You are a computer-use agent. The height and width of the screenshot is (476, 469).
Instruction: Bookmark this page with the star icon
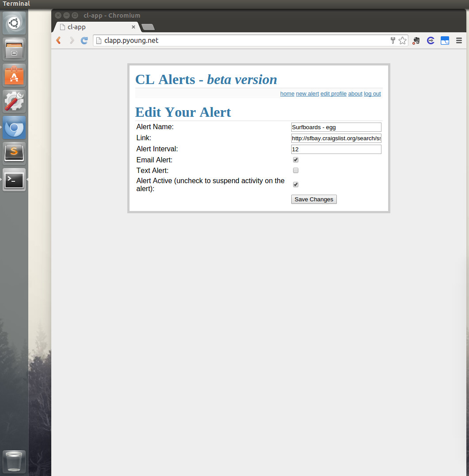point(402,41)
